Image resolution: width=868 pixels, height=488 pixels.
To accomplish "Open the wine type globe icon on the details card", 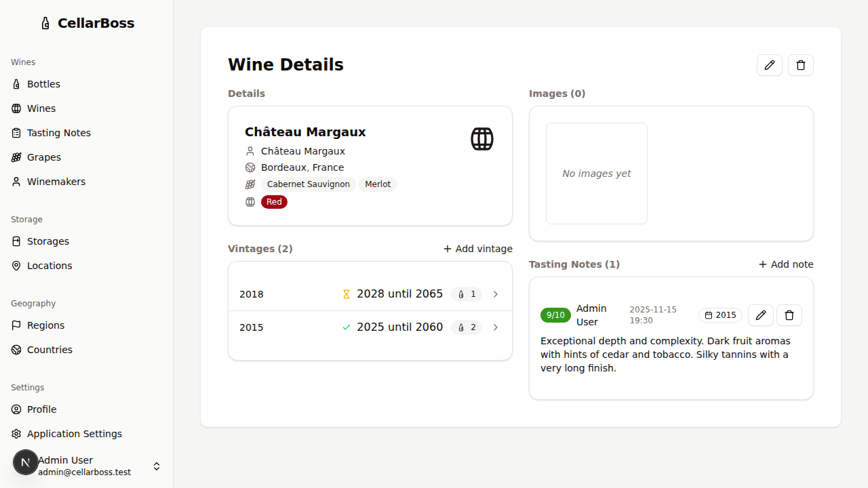I will [x=481, y=138].
